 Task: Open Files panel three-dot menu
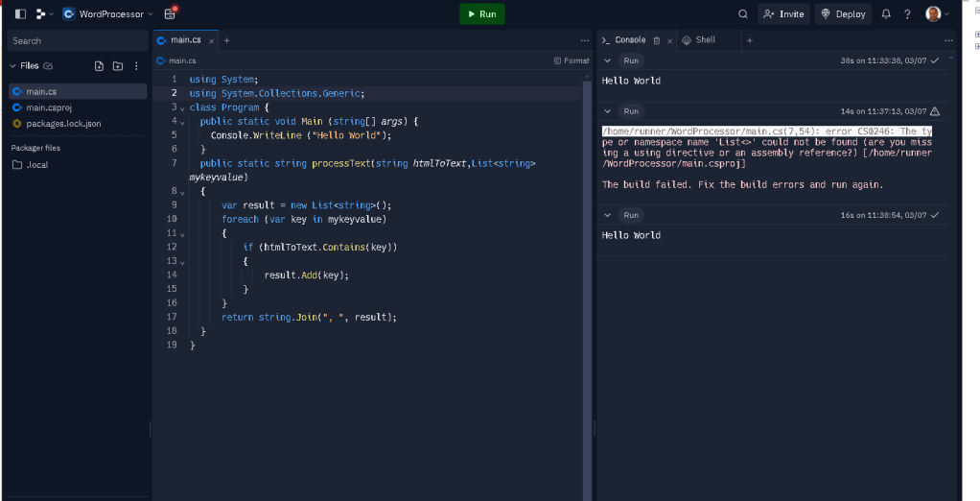tap(136, 65)
